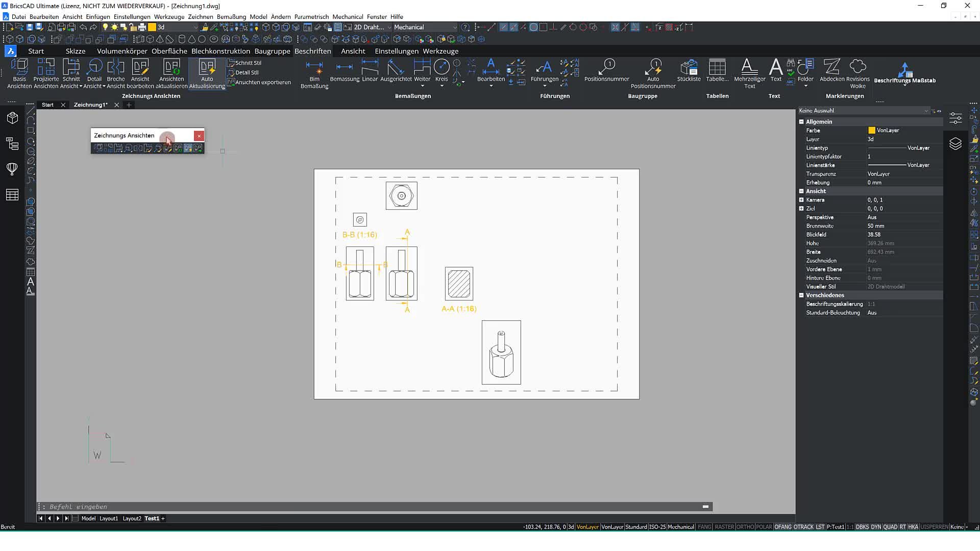The height and width of the screenshot is (551, 980).
Task: Enable POLAR tracking in status bar
Action: [764, 527]
